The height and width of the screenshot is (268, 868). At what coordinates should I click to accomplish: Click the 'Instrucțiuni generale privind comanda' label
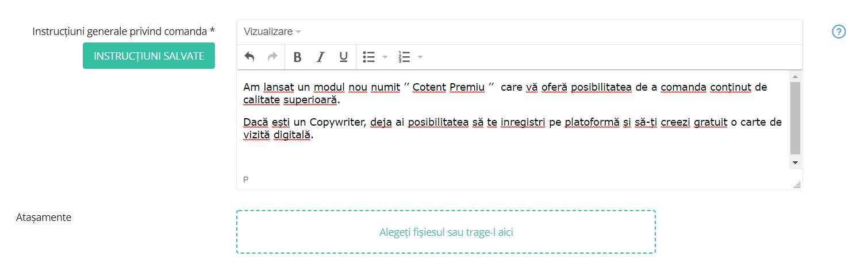[x=124, y=31]
